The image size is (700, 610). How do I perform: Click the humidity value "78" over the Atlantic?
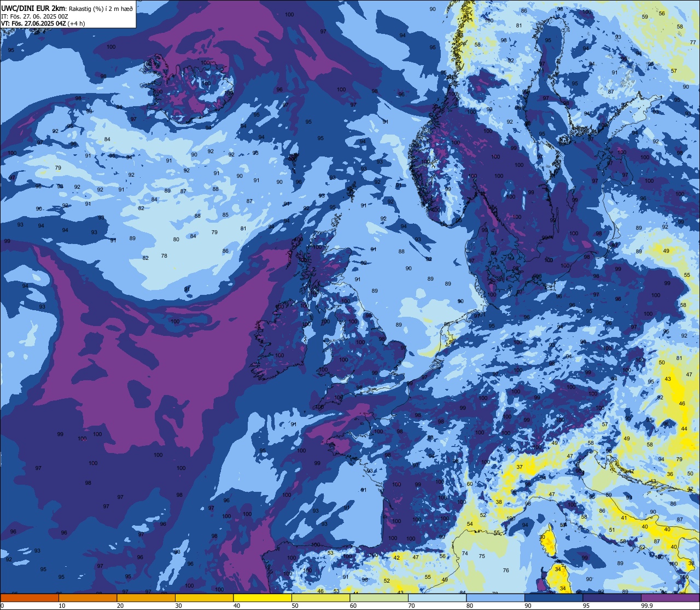pos(164,256)
